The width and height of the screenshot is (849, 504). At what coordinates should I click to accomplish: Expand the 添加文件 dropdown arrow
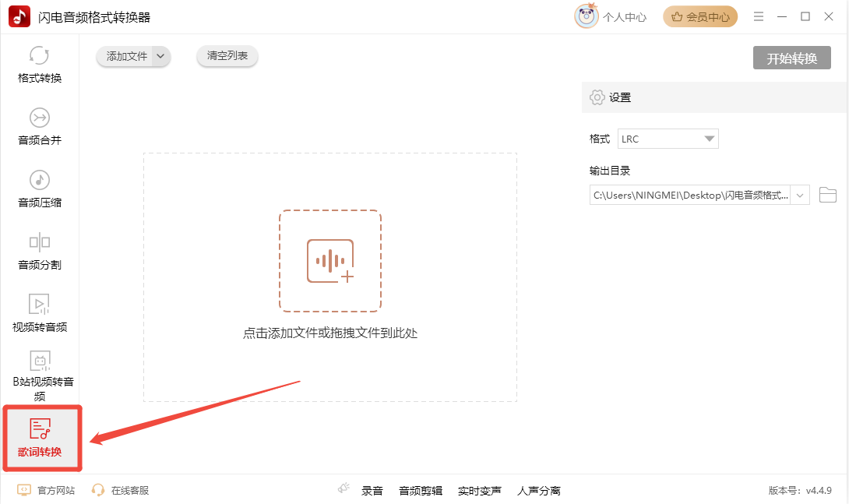tap(160, 56)
